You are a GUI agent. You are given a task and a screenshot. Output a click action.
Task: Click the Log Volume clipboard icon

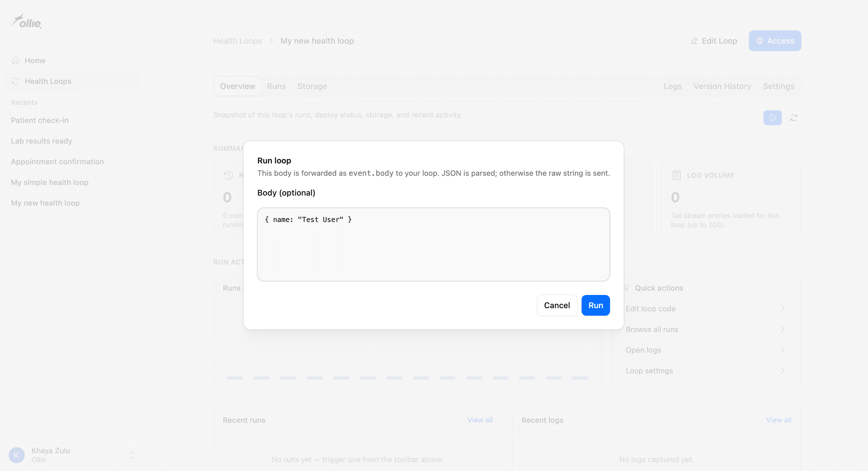click(676, 175)
